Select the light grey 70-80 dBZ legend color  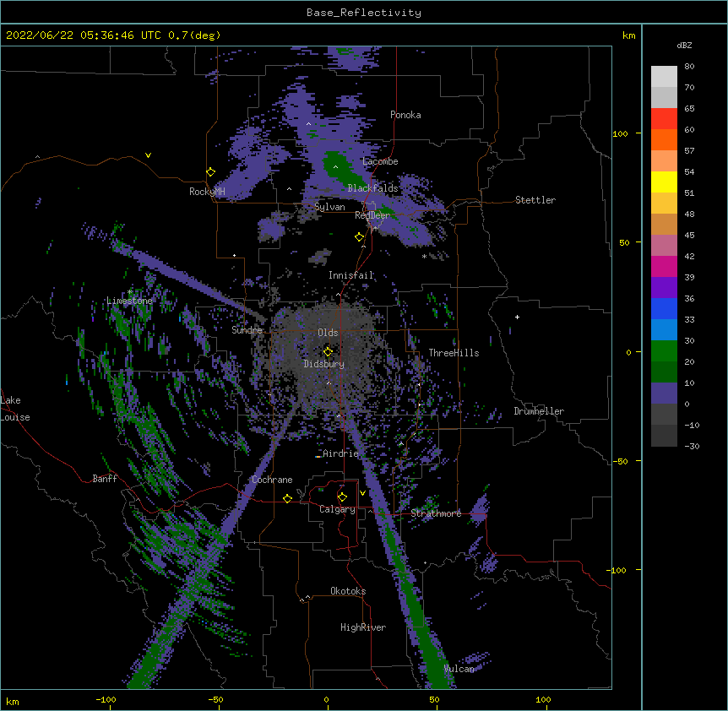[664, 77]
